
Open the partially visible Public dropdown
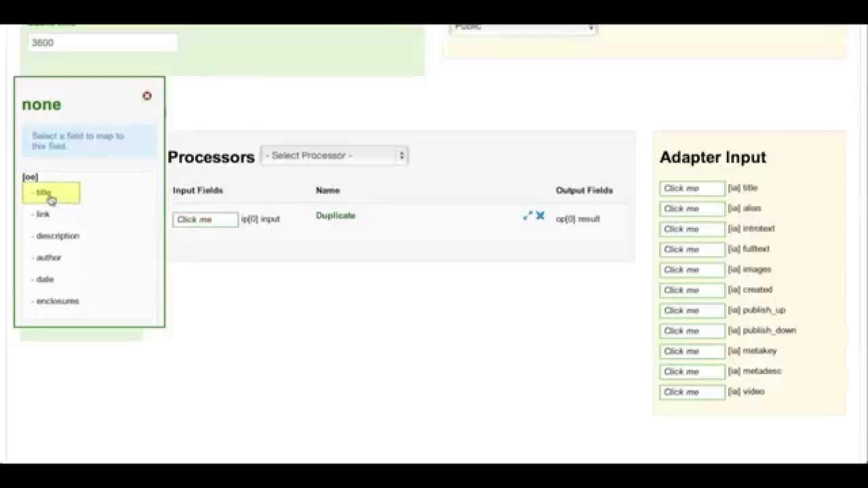[x=523, y=28]
